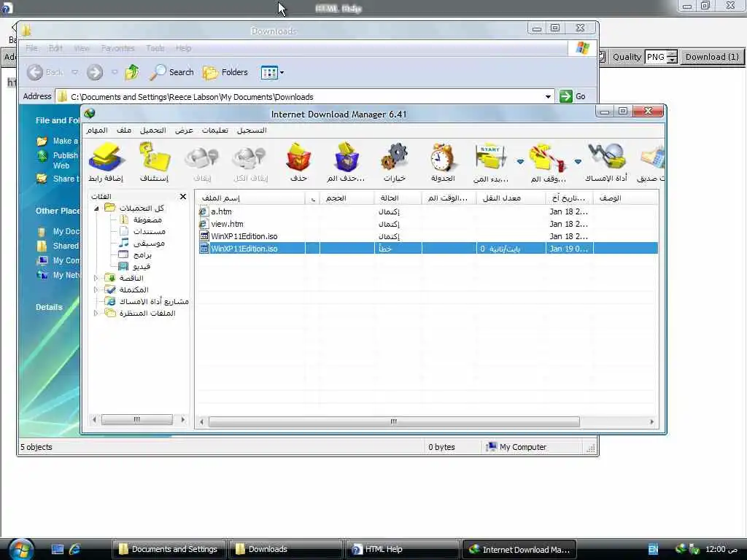Open the تعليمات menu in IDM
This screenshot has width=747, height=560.
(x=215, y=131)
